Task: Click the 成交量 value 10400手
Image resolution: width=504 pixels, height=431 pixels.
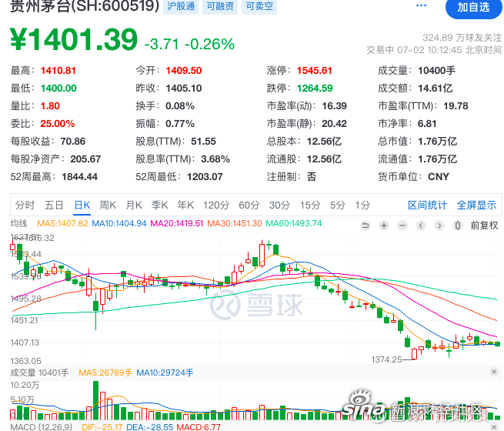Action: 437,70
